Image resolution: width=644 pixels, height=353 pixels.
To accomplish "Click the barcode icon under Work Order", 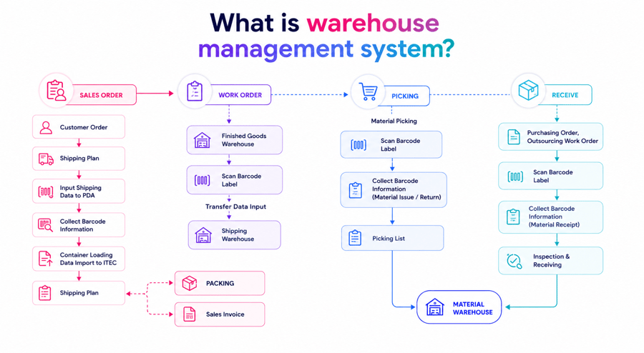I will tap(202, 180).
